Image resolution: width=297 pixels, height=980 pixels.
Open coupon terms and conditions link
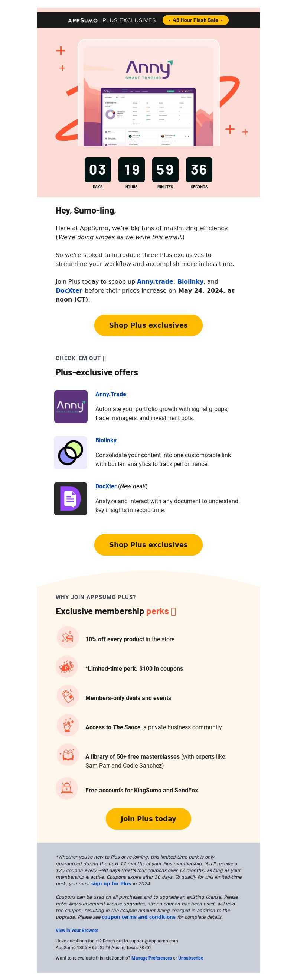coord(138,917)
